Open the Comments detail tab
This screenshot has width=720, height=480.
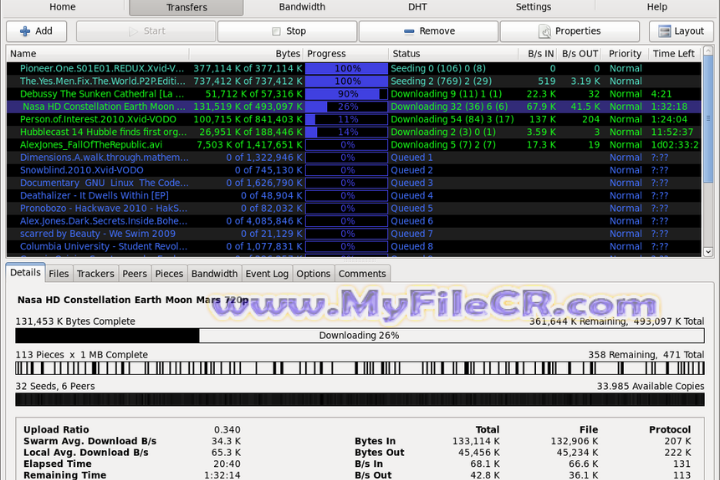[x=362, y=274]
